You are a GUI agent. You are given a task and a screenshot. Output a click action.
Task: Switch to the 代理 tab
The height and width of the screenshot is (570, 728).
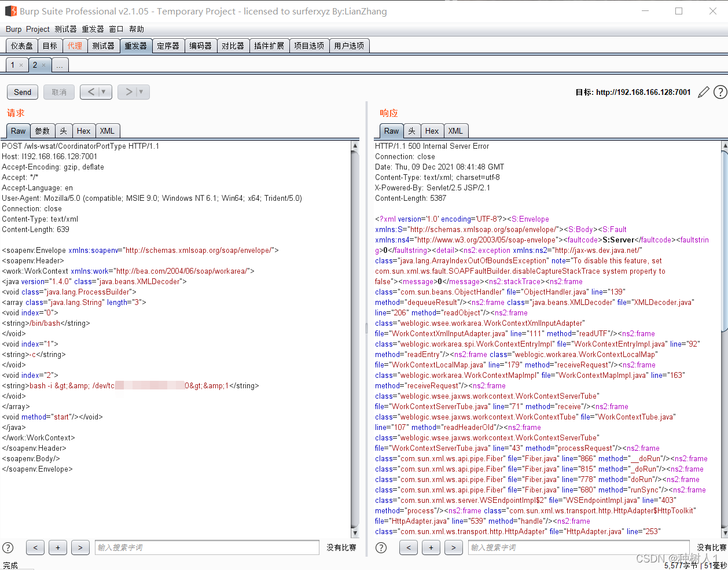coord(75,46)
